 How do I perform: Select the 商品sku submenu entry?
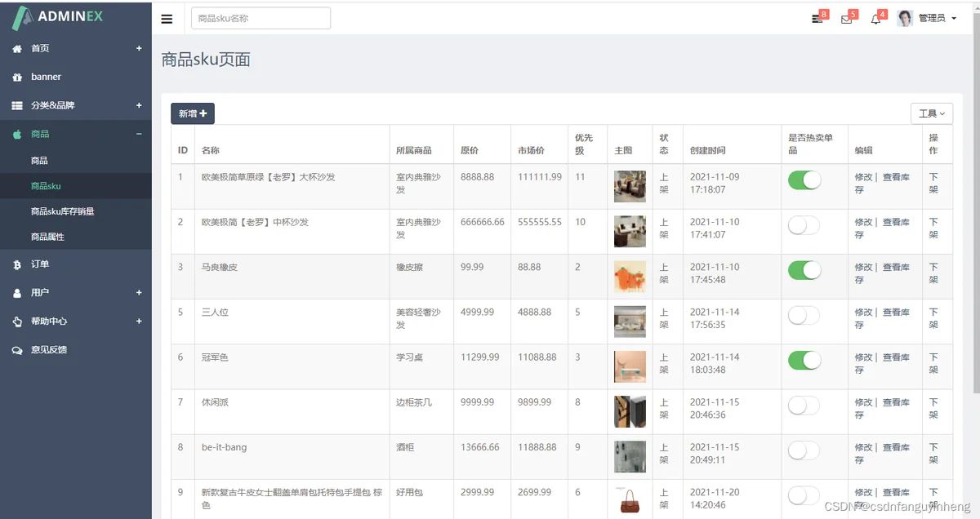coord(76,186)
